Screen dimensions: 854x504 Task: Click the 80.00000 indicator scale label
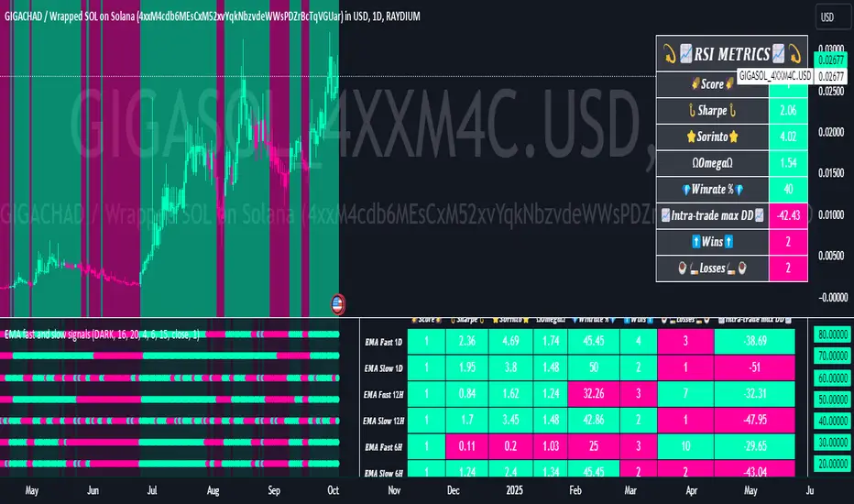(x=833, y=334)
